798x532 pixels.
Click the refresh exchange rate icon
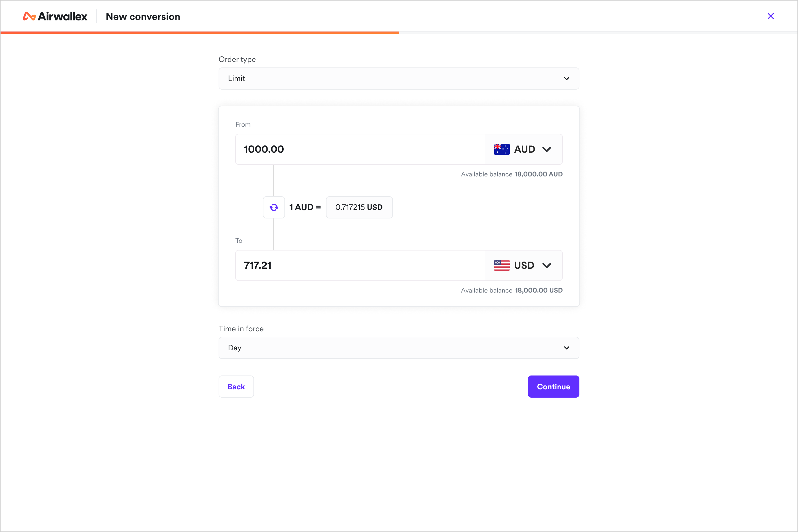click(274, 207)
